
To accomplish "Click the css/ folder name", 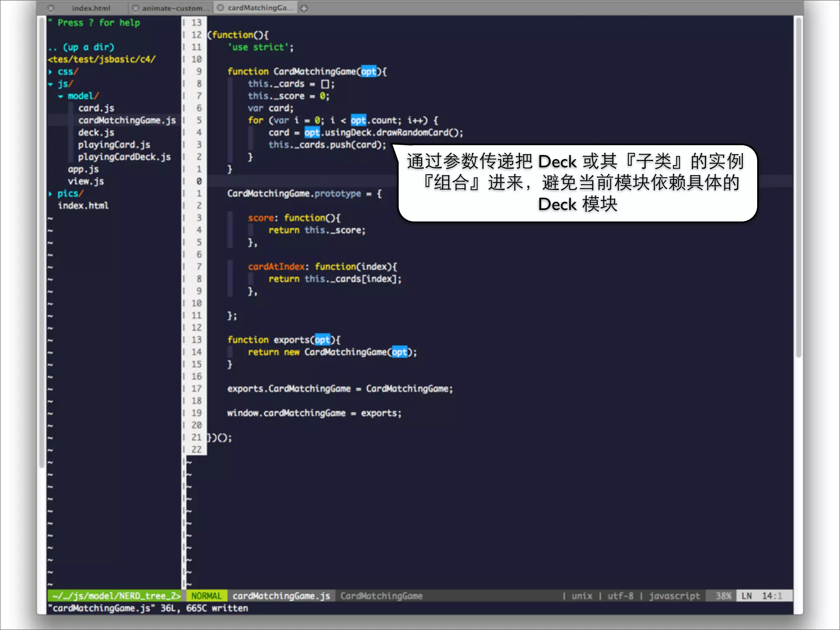I will (x=68, y=72).
